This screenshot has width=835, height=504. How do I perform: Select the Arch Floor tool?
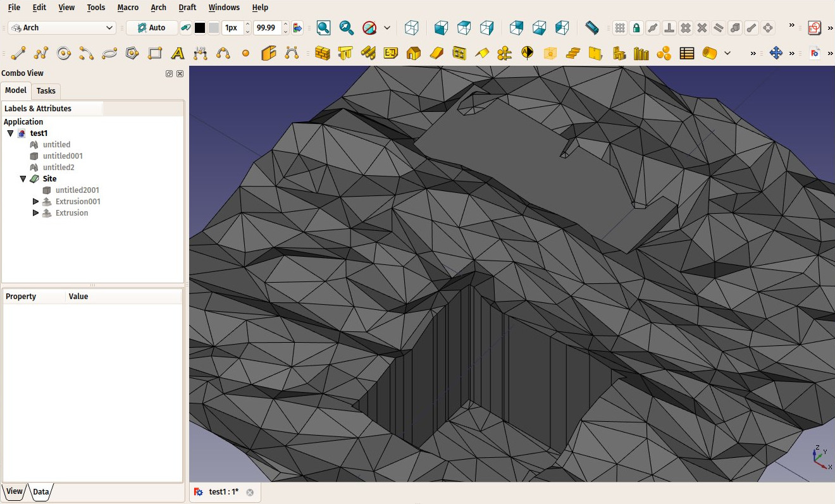(x=391, y=53)
